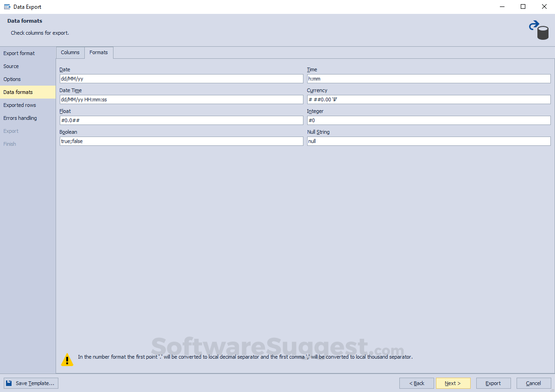Select the Source step in sidebar
555x392 pixels.
tap(11, 66)
